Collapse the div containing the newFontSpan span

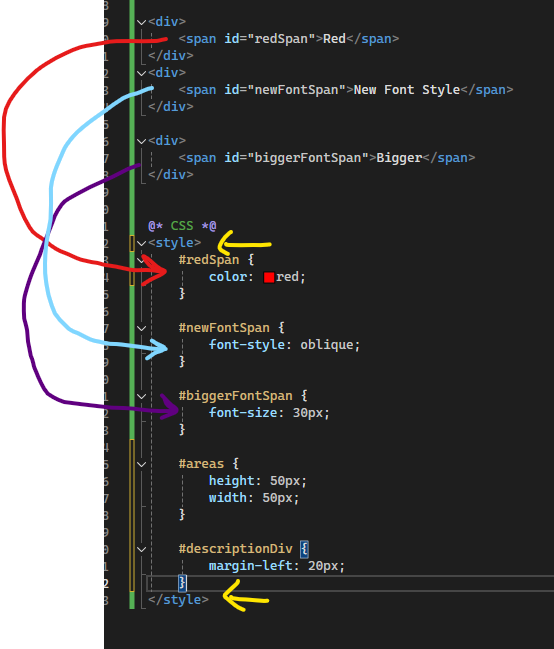tap(142, 73)
